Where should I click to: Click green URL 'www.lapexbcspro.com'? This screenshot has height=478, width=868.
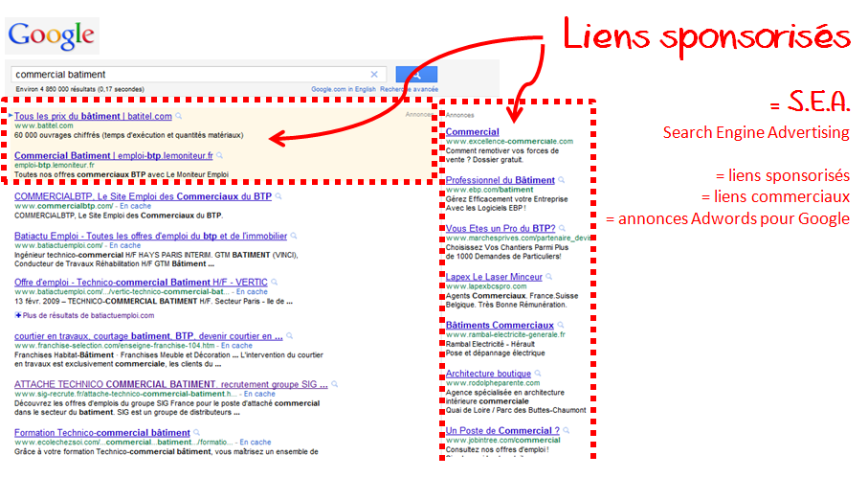click(x=486, y=287)
